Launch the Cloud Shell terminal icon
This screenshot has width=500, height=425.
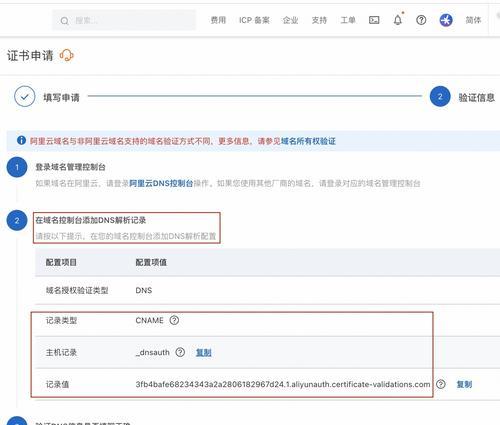[374, 20]
